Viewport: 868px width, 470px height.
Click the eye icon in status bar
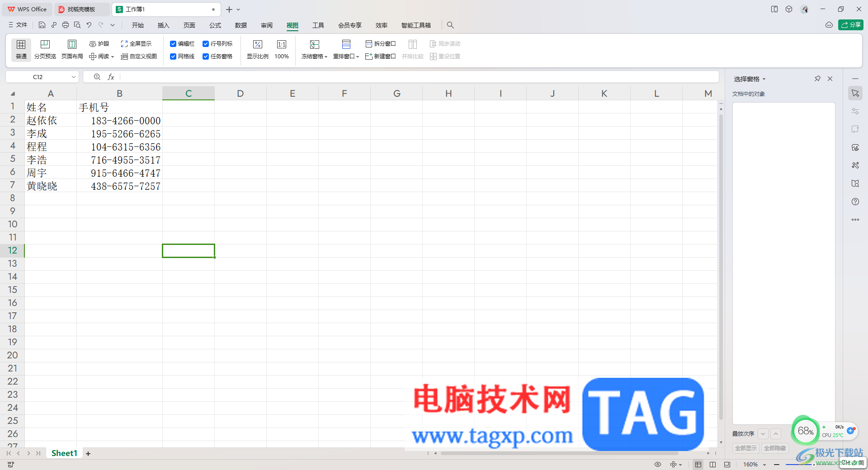point(658,465)
